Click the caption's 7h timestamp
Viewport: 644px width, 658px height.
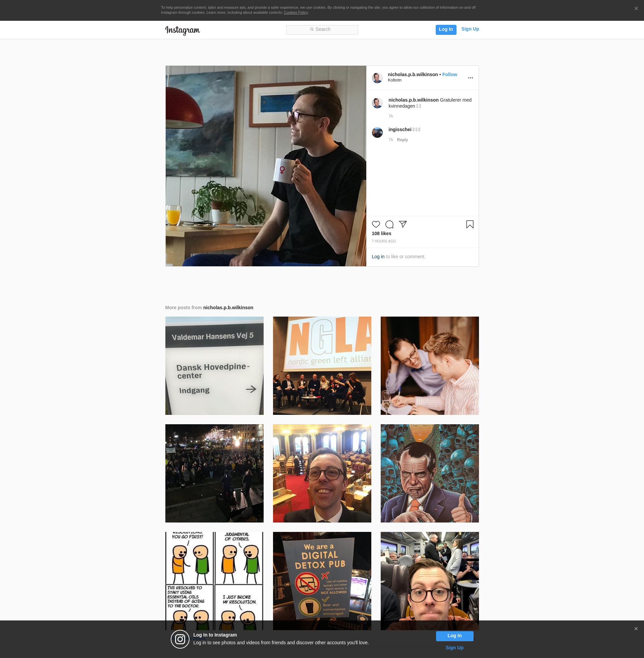click(390, 116)
